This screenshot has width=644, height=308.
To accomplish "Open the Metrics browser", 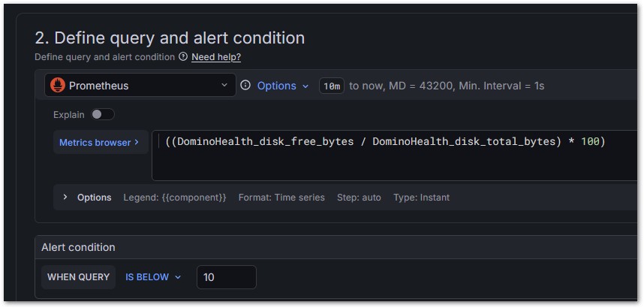I will tap(101, 142).
